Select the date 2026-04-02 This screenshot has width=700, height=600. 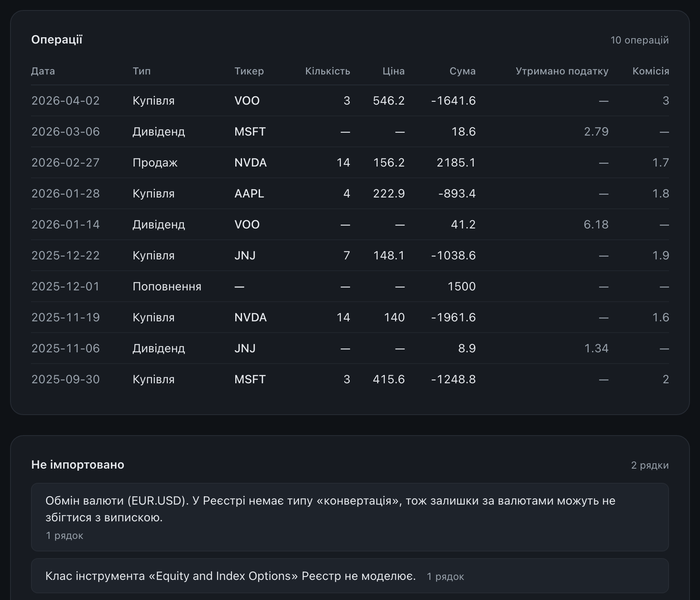pyautogui.click(x=66, y=101)
